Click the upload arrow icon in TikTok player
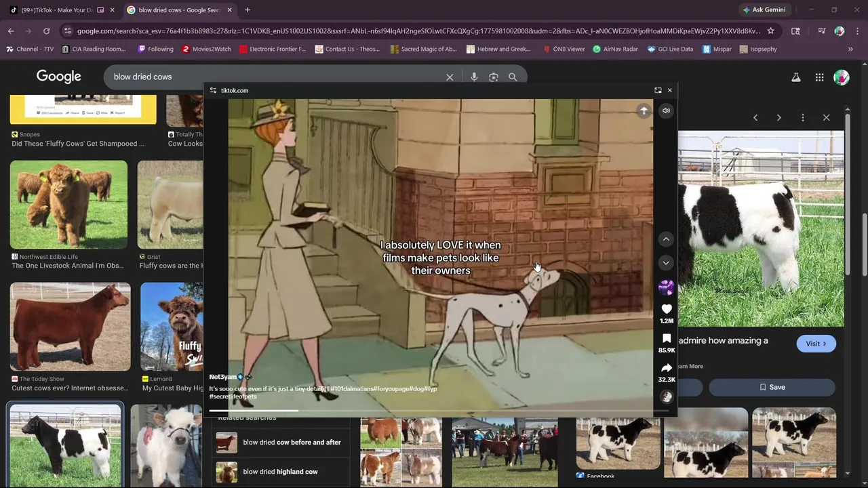 point(644,110)
